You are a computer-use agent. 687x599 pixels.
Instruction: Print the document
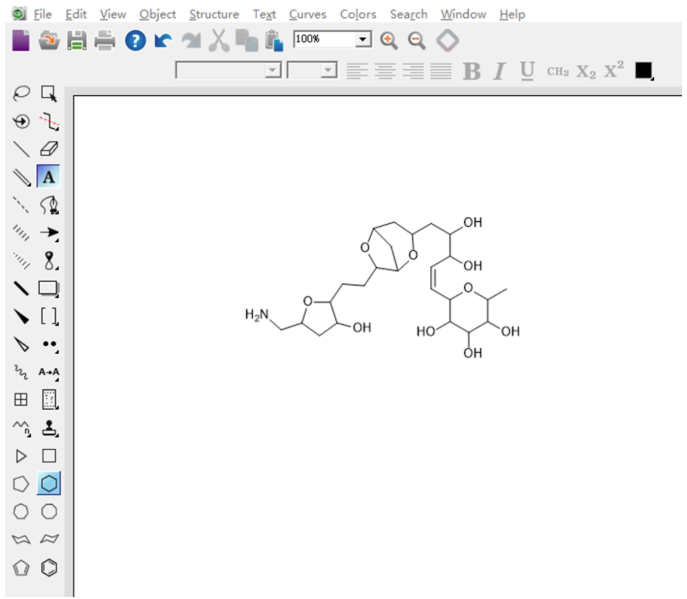pyautogui.click(x=105, y=41)
